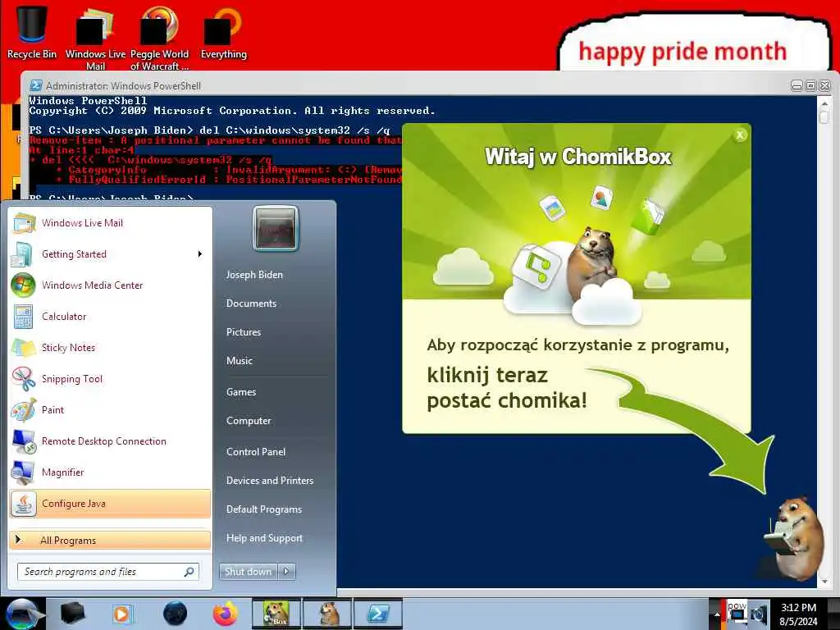Viewport: 840px width, 630px height.
Task: Open Devices and Printers
Action: tap(270, 481)
